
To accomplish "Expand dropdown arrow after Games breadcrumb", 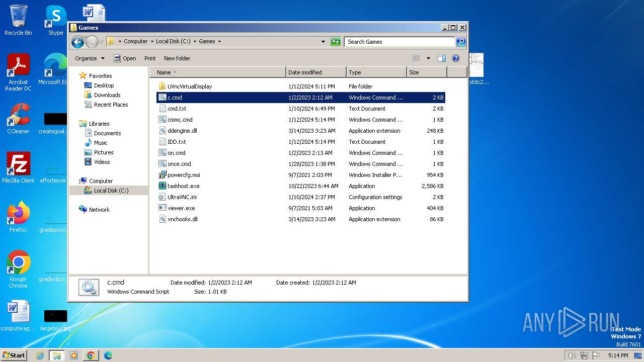I will pyautogui.click(x=219, y=42).
